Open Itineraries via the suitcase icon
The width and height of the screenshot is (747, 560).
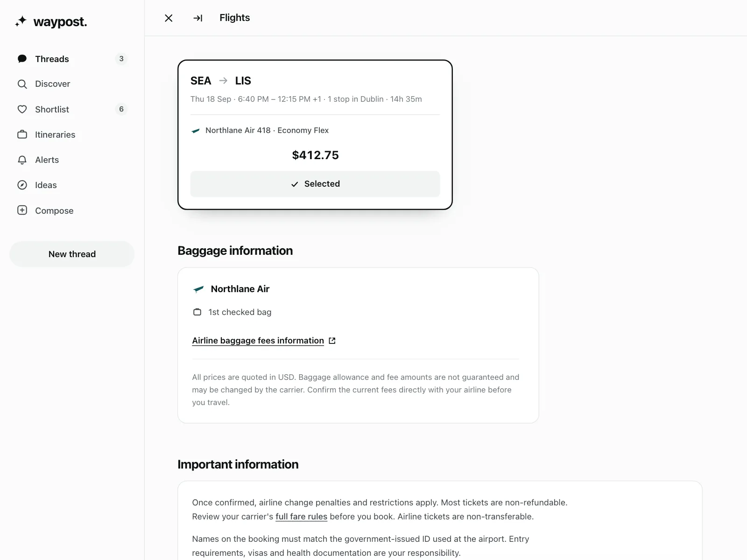(22, 134)
